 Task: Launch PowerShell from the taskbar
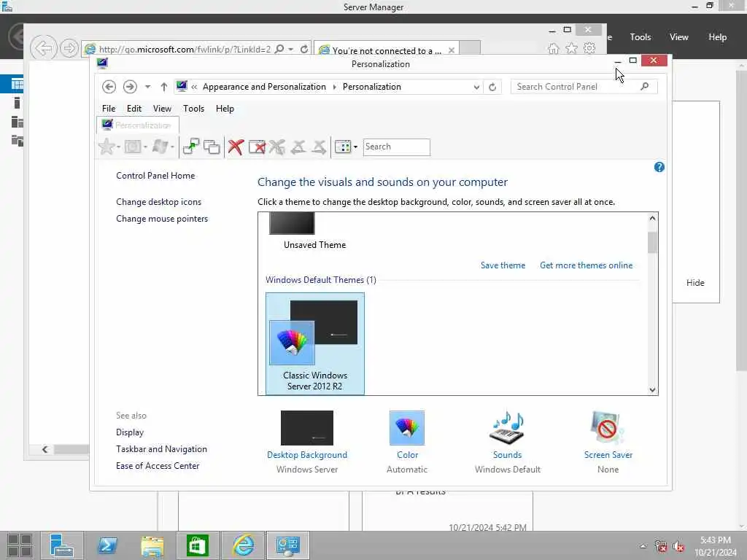107,545
